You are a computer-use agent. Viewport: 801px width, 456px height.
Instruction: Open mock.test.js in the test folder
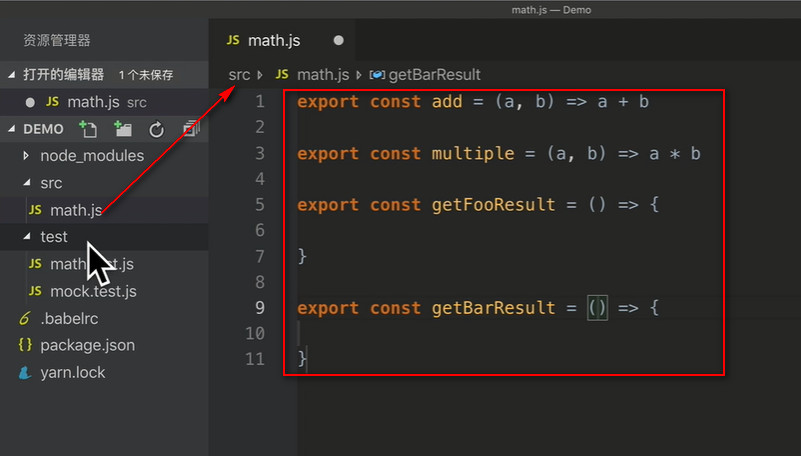[104, 291]
